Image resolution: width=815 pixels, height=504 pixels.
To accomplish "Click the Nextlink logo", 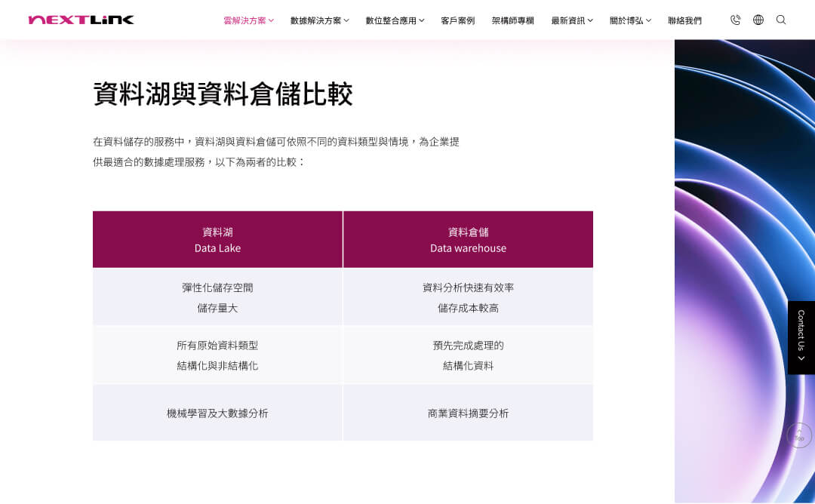I will coord(81,20).
